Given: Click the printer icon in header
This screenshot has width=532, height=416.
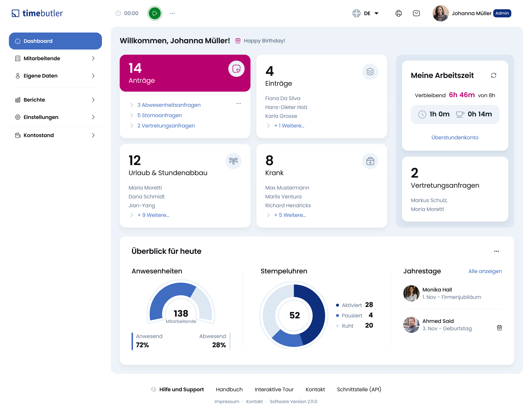Looking at the screenshot, I should point(399,13).
